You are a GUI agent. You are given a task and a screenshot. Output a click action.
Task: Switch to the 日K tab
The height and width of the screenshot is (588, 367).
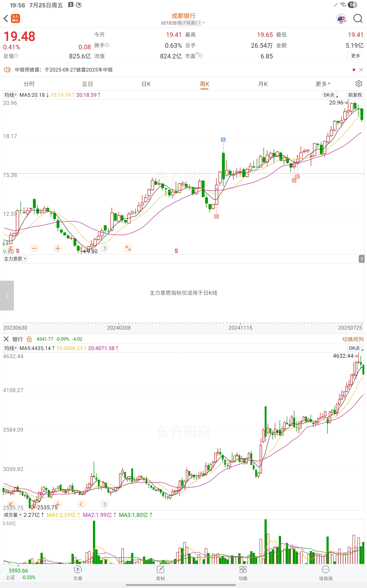click(146, 84)
